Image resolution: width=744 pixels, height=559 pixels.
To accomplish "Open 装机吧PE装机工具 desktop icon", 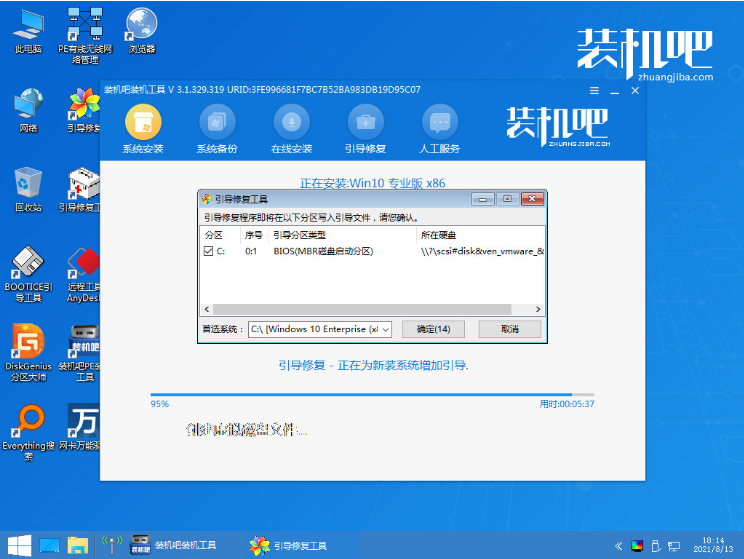I will point(80,353).
